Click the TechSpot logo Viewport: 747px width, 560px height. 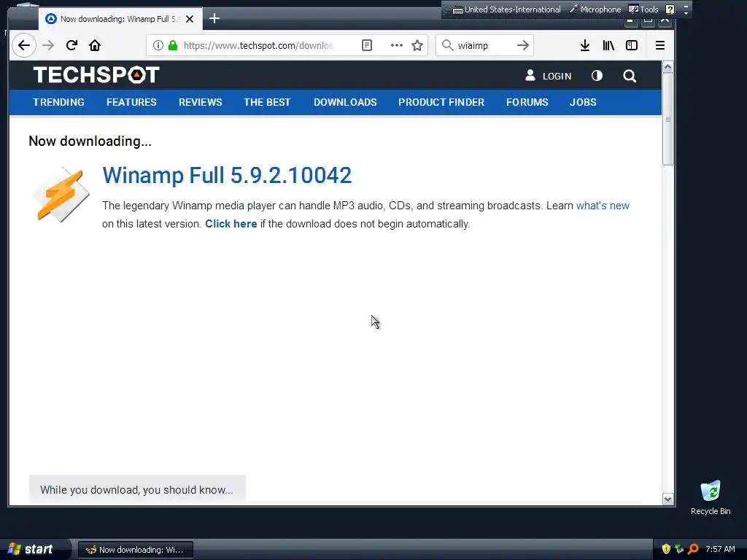click(x=96, y=75)
